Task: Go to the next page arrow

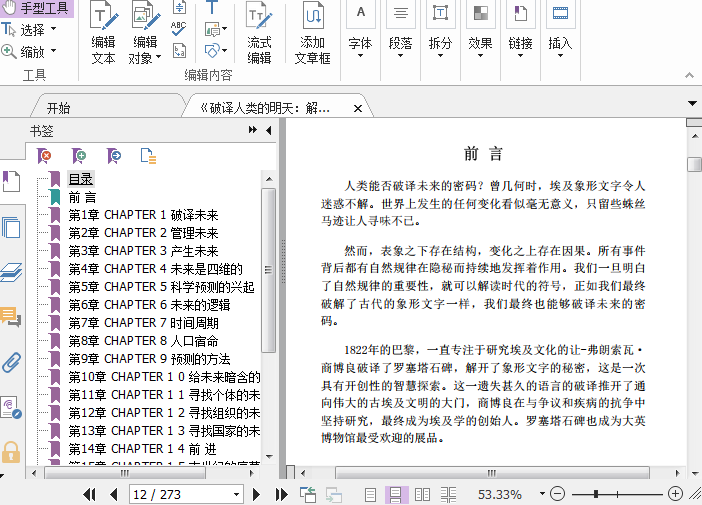Action: pyautogui.click(x=257, y=494)
